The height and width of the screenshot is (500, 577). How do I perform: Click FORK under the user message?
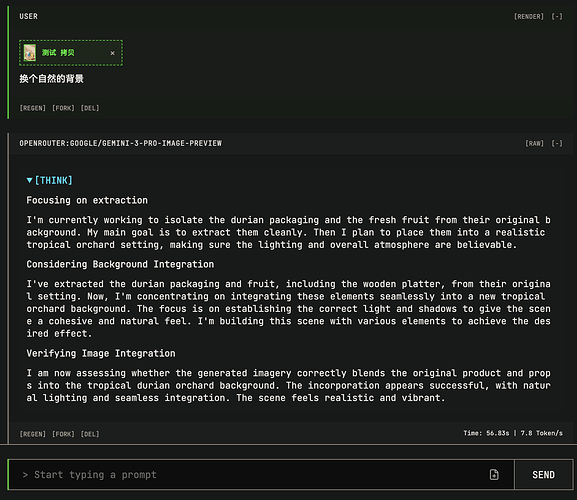pos(63,108)
